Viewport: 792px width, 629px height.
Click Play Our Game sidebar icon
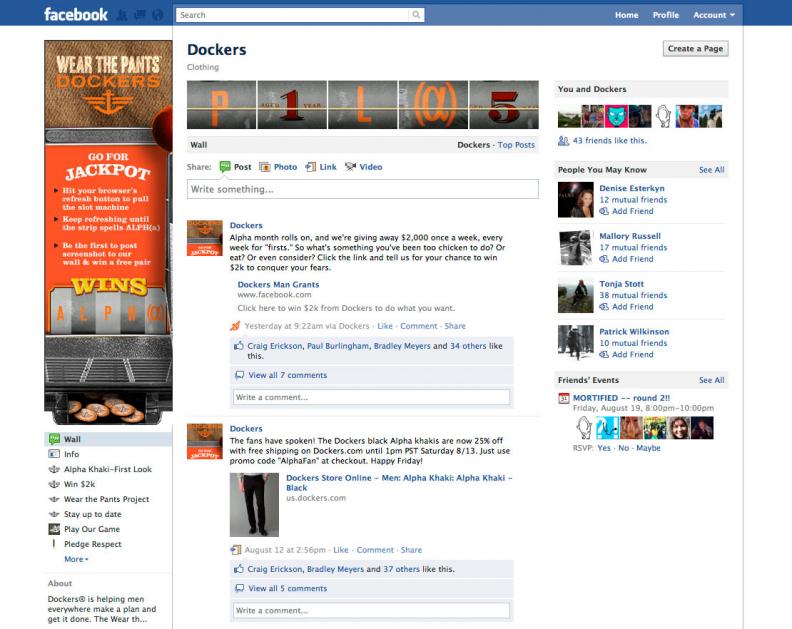click(x=54, y=529)
